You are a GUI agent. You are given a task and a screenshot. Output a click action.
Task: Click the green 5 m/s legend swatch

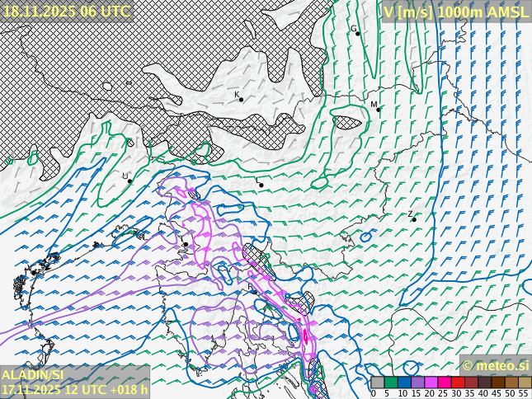[x=391, y=383]
